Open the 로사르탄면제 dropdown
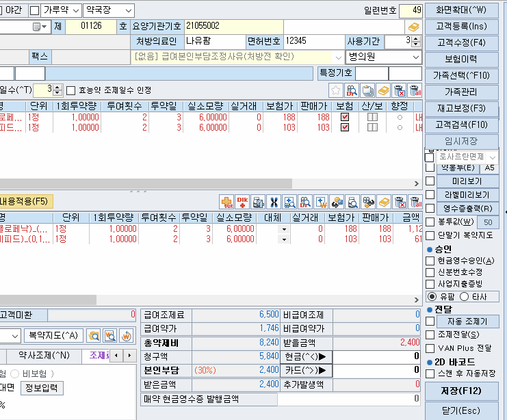507x420 pixels. [493, 157]
